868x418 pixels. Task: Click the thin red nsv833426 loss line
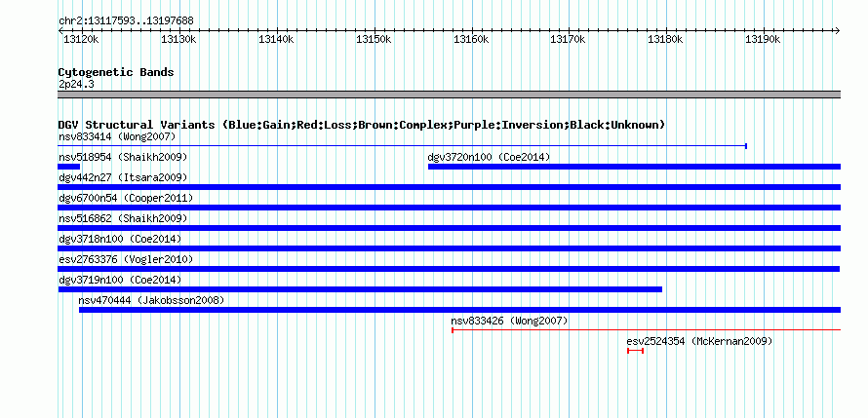646,330
